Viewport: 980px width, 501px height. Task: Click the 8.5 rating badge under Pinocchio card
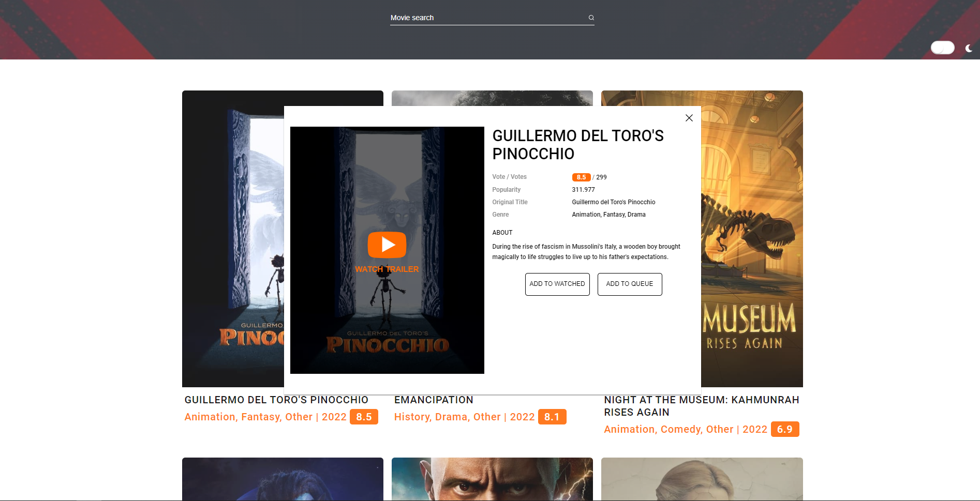tap(364, 417)
